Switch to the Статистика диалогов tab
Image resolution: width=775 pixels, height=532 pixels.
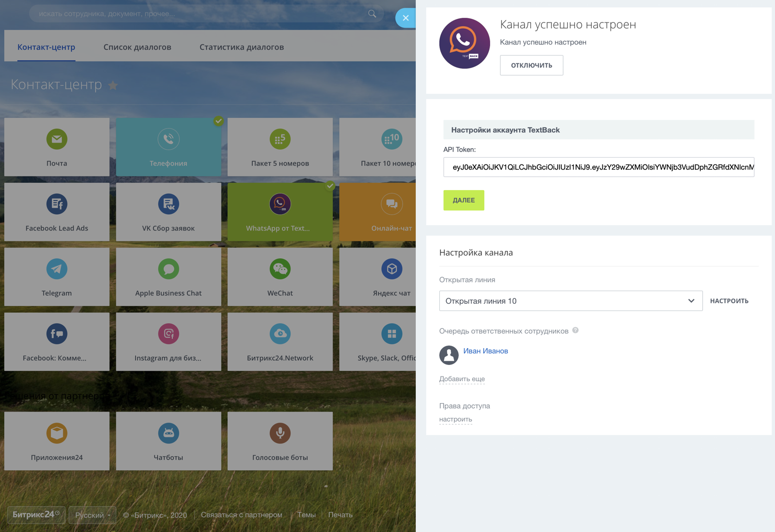click(x=241, y=47)
